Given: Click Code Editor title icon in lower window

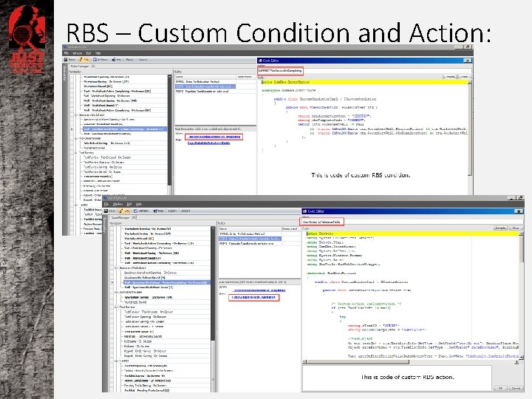Looking at the screenshot, I should click(x=304, y=211).
